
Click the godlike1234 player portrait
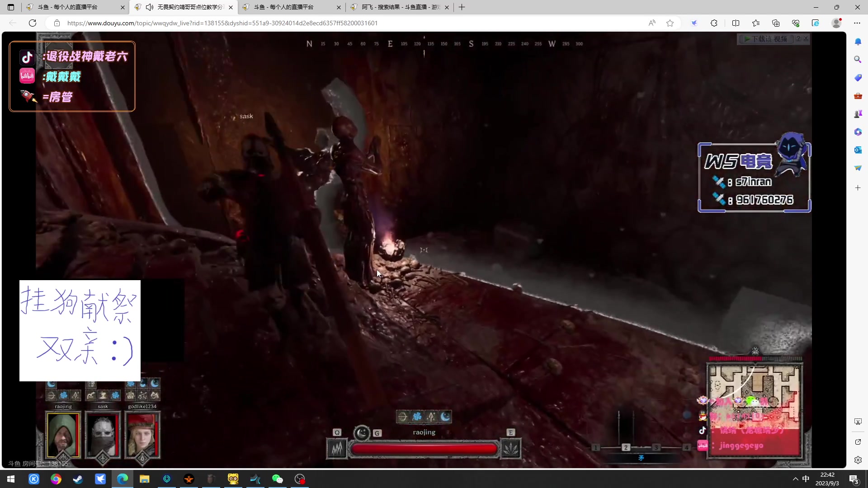coord(142,435)
